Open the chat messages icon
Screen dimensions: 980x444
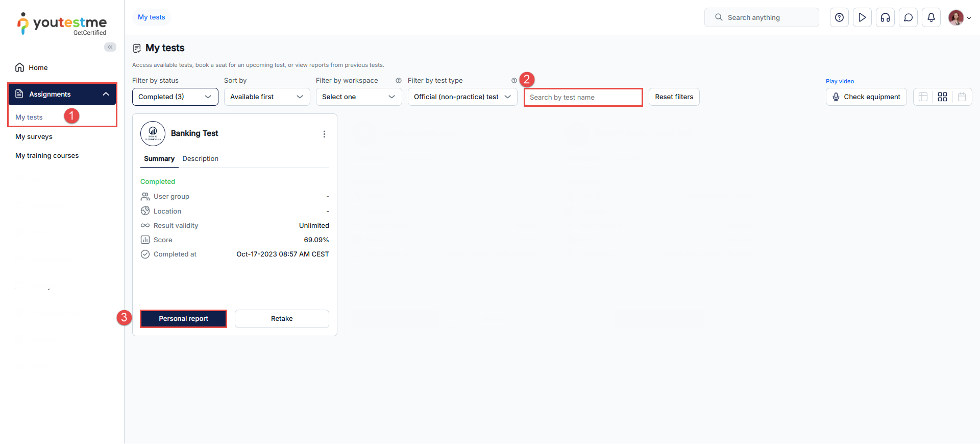click(x=908, y=17)
